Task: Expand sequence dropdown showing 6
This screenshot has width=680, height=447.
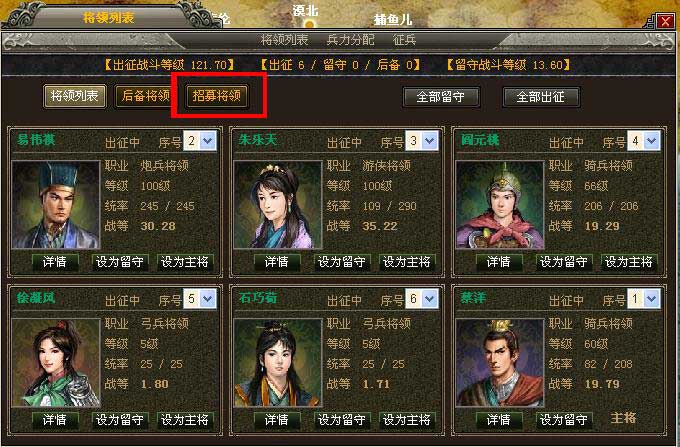Action: [x=422, y=299]
